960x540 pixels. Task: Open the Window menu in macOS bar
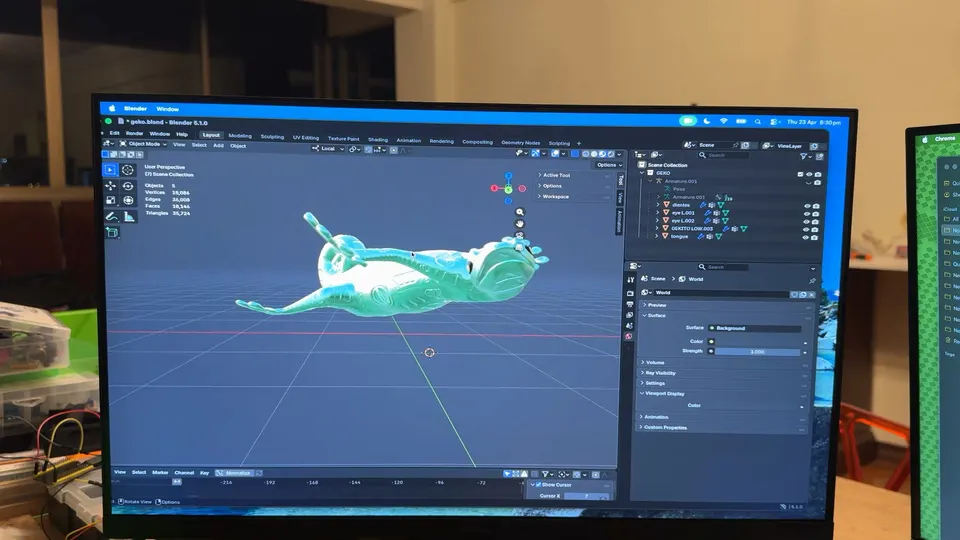167,109
